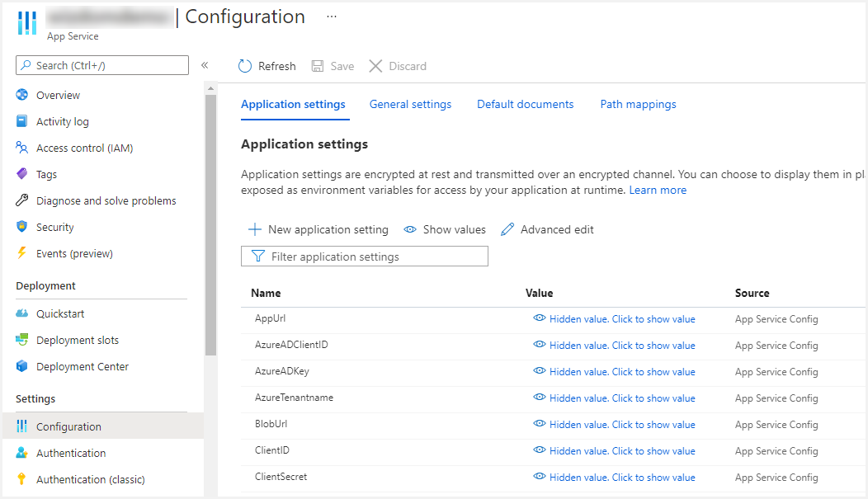Open Authentication (classic)

click(x=90, y=480)
